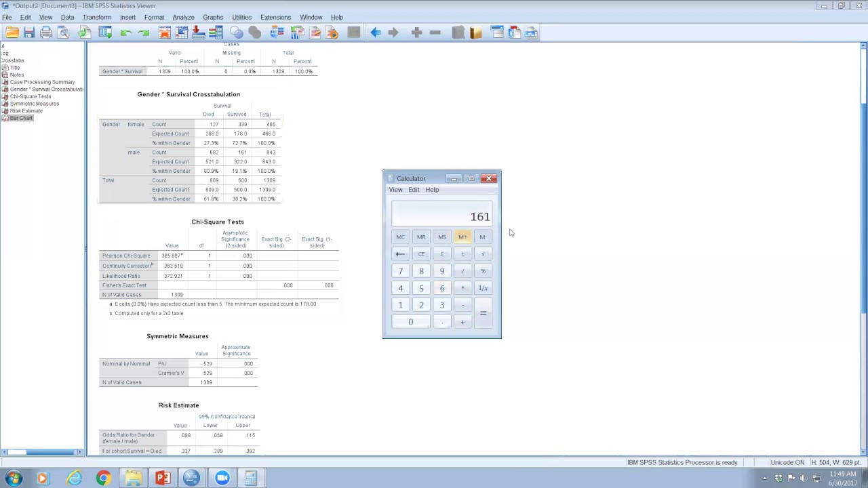Open the File menu in SPSS Viewer
The image size is (868, 488).
[x=7, y=17]
